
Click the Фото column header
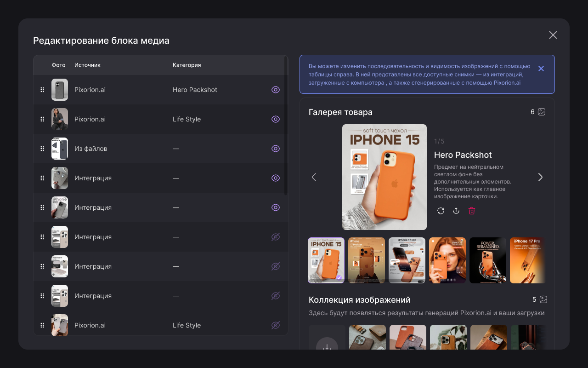[58, 65]
